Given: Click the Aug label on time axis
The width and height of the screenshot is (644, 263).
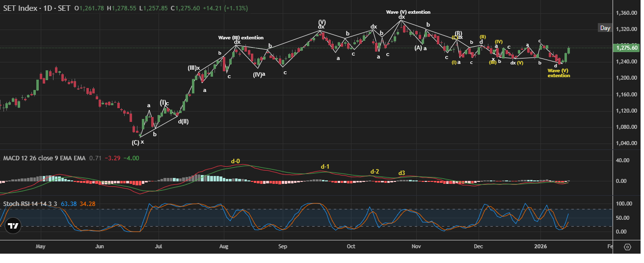Looking at the screenshot, I should 224,246.
